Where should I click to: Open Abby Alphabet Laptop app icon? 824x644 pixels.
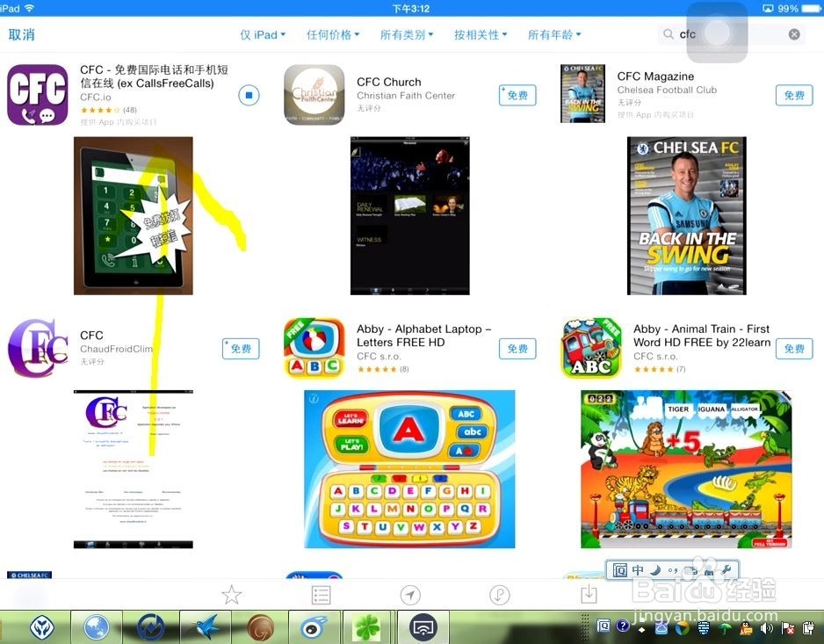coord(314,348)
